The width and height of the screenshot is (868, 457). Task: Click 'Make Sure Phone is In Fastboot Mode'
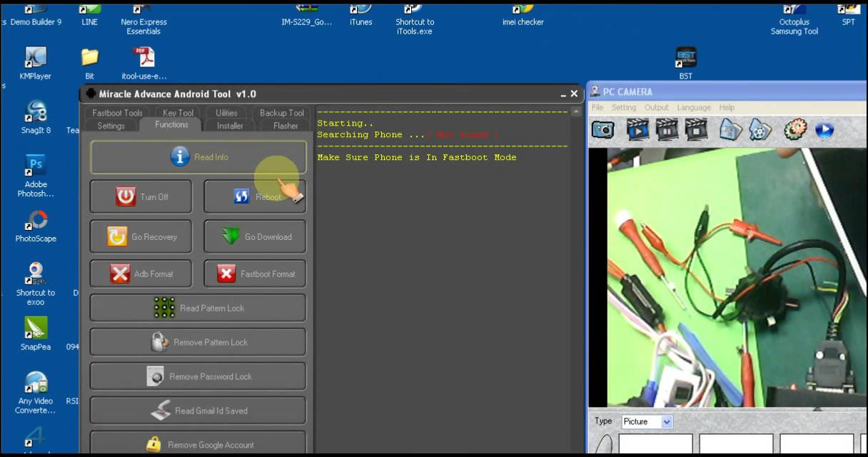[416, 157]
